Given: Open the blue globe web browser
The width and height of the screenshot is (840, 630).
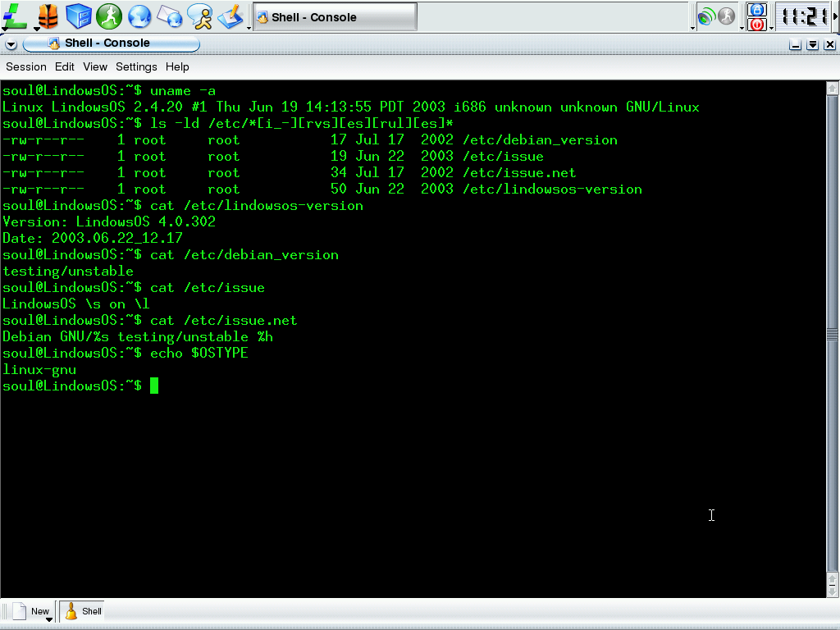Looking at the screenshot, I should coord(139,16).
